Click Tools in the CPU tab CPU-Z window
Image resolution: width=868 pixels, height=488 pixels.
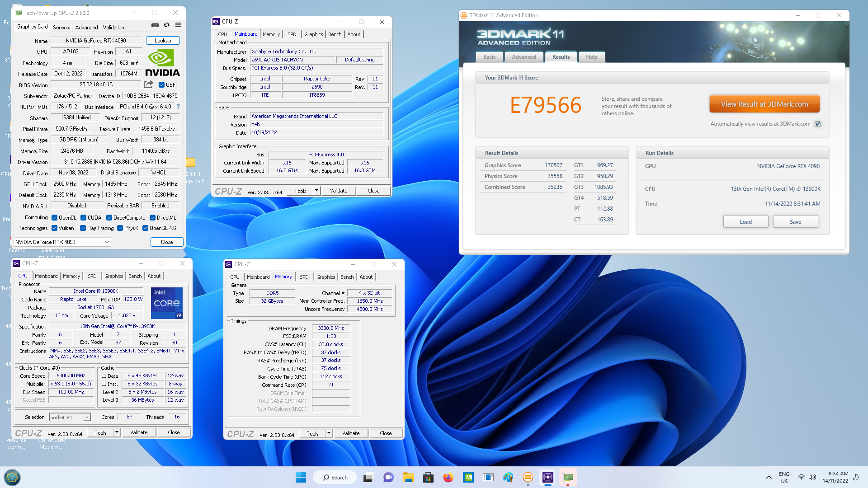coord(100,432)
